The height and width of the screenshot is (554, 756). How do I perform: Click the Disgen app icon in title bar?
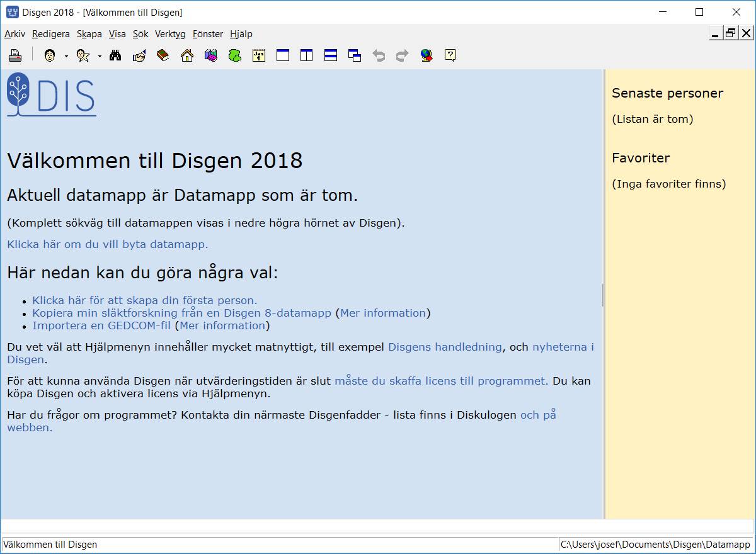pyautogui.click(x=12, y=12)
